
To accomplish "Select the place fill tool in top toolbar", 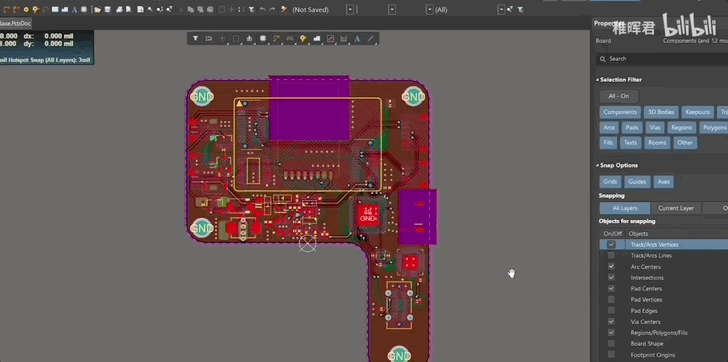I will [x=55, y=9].
